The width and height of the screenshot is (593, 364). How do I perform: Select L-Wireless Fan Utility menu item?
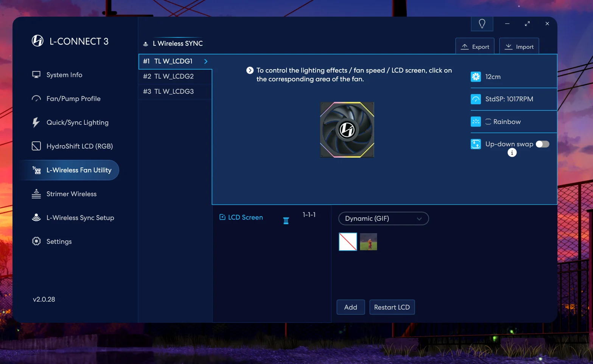70,170
